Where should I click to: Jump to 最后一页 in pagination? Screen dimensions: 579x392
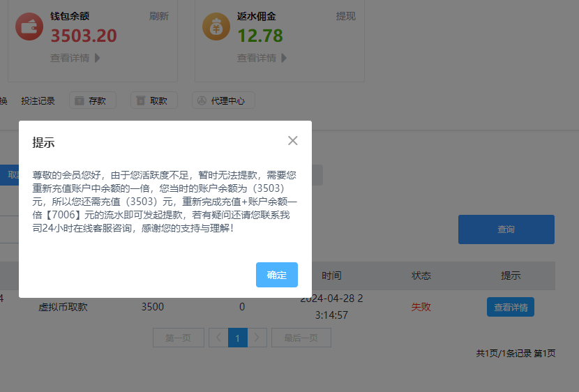[x=301, y=338]
